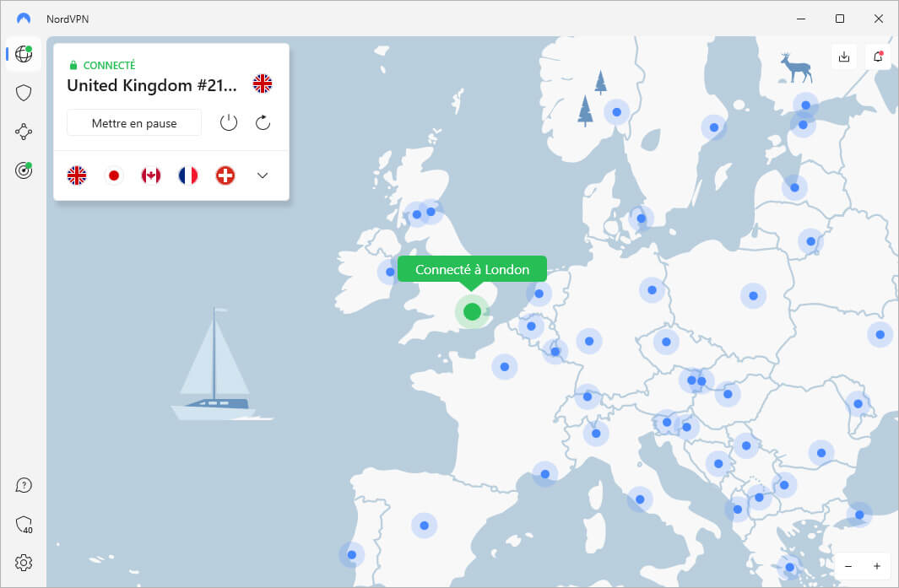The height and width of the screenshot is (588, 899).
Task: Select the Canada flag in favorites row
Action: [x=151, y=175]
